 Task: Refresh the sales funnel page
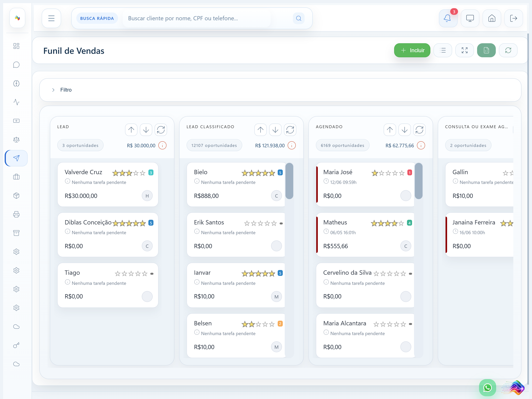508,50
